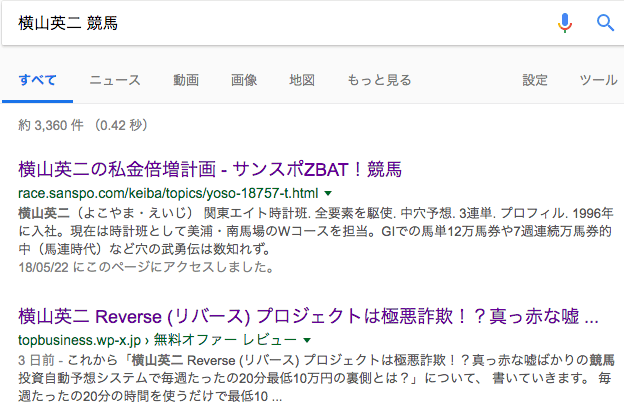Open the 横山英二 Reverse (リバース) プロジェクト result link

click(x=308, y=317)
